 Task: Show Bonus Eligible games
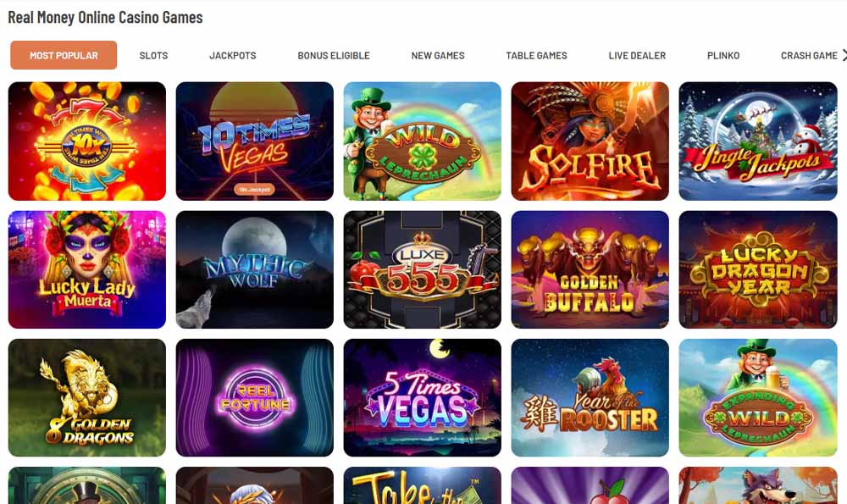[334, 55]
